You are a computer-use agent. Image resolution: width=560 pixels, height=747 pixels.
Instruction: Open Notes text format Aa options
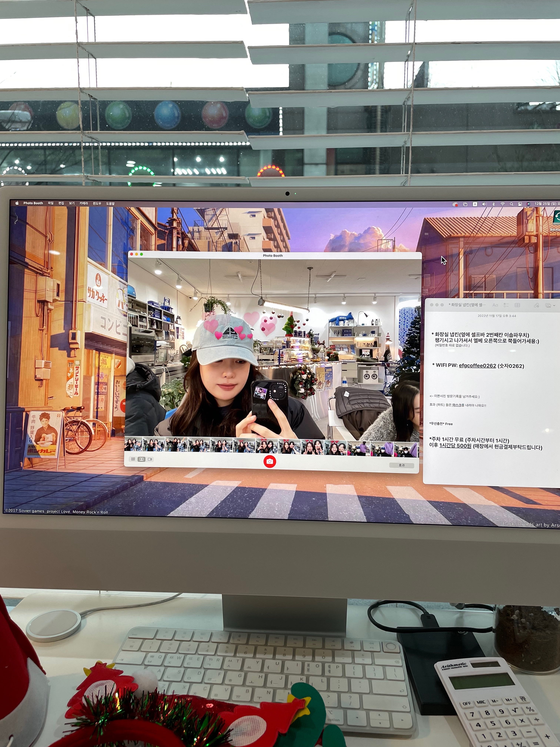[495, 305]
